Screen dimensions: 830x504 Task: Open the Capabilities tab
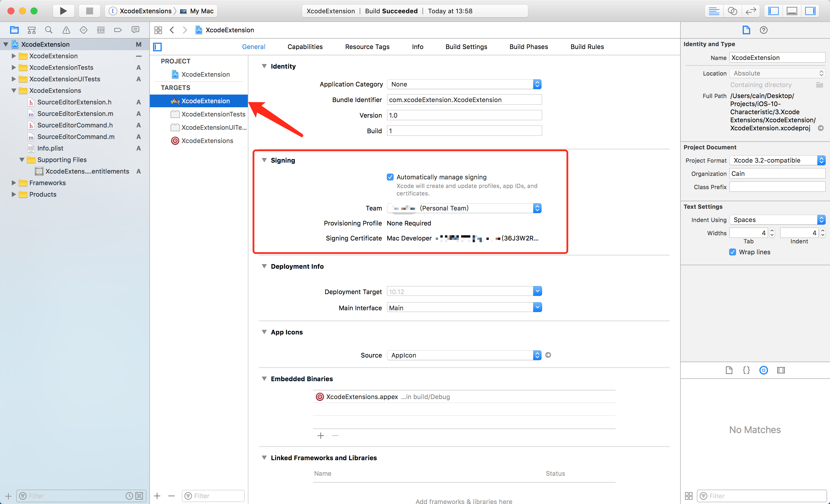tap(305, 47)
